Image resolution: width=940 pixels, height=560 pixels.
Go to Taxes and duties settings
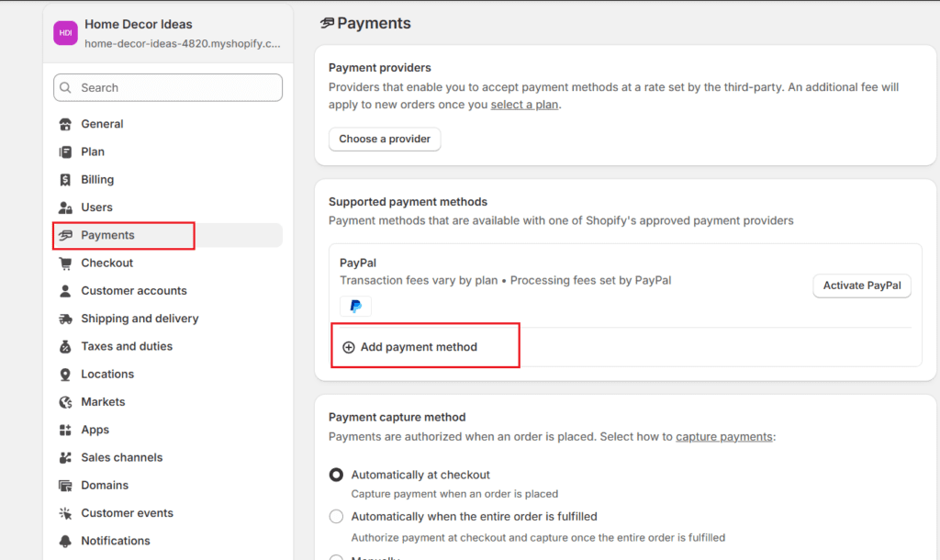pyautogui.click(x=127, y=346)
